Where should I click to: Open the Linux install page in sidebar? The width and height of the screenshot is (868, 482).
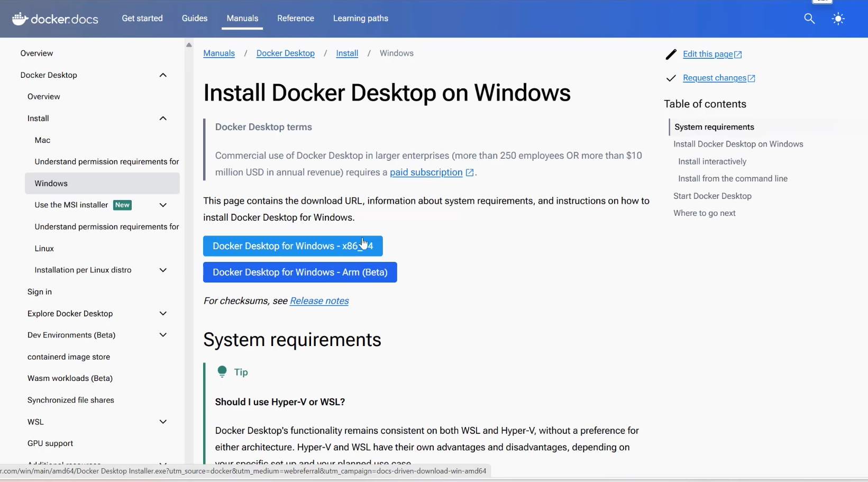[44, 249]
